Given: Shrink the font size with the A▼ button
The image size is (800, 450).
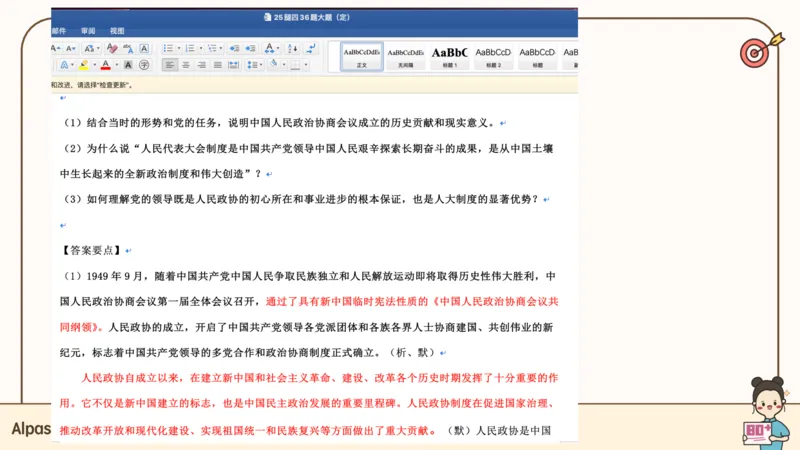Looking at the screenshot, I should tap(71, 48).
